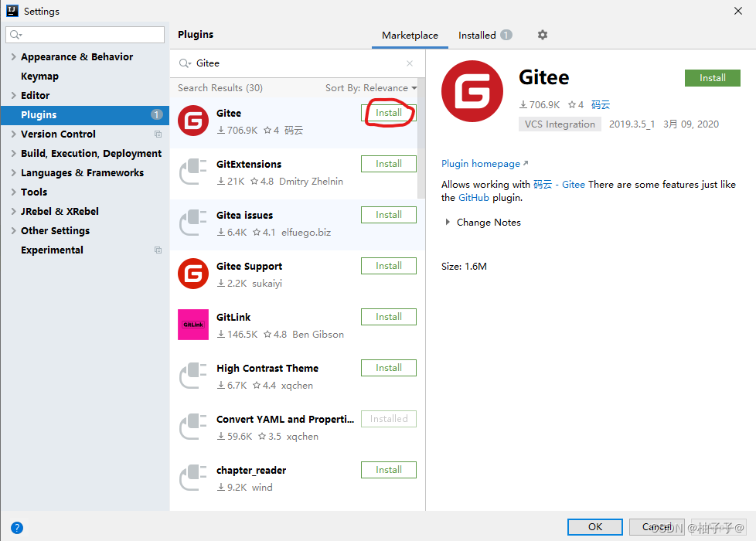Select Plugins in settings tree
This screenshot has height=541, width=756.
pyautogui.click(x=85, y=114)
